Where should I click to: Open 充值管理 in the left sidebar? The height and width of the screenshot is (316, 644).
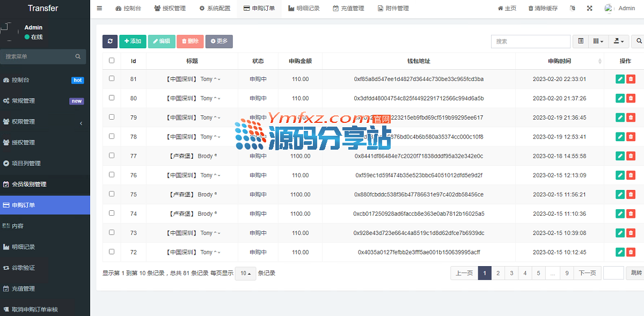[23, 289]
